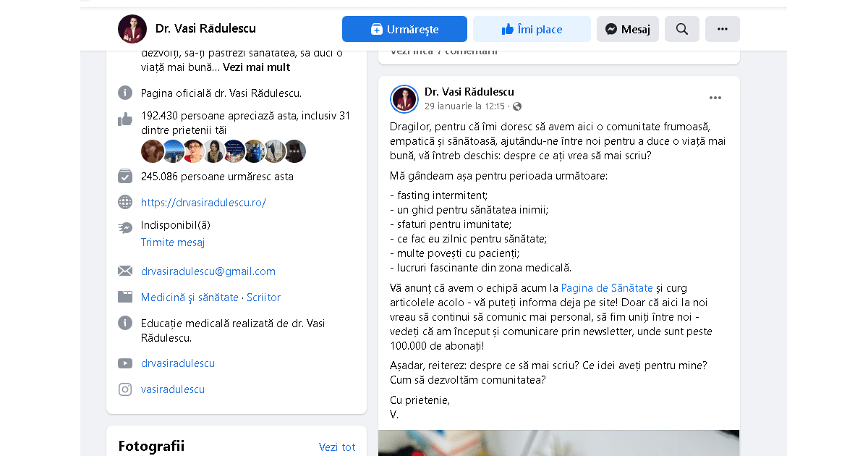
Task: Open the drvasiradulescu.ro website link
Action: 203,203
